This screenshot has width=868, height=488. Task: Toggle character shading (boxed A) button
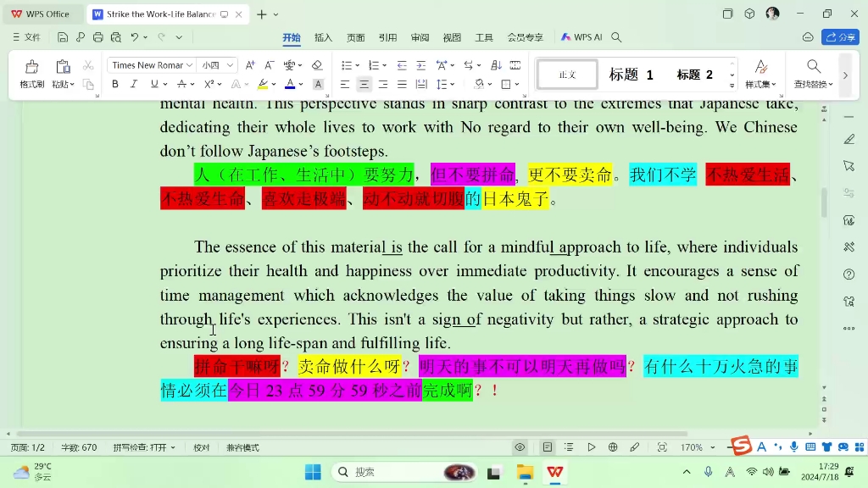coord(319,84)
